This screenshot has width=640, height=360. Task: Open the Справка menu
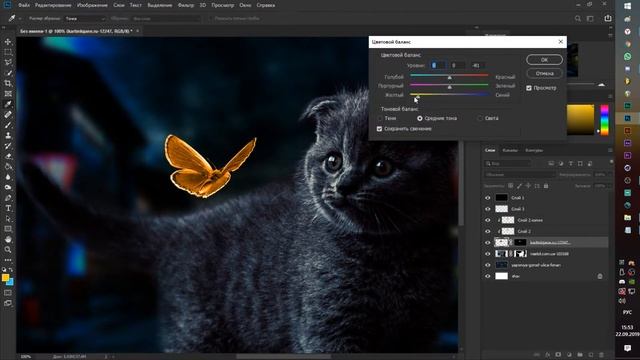point(266,5)
